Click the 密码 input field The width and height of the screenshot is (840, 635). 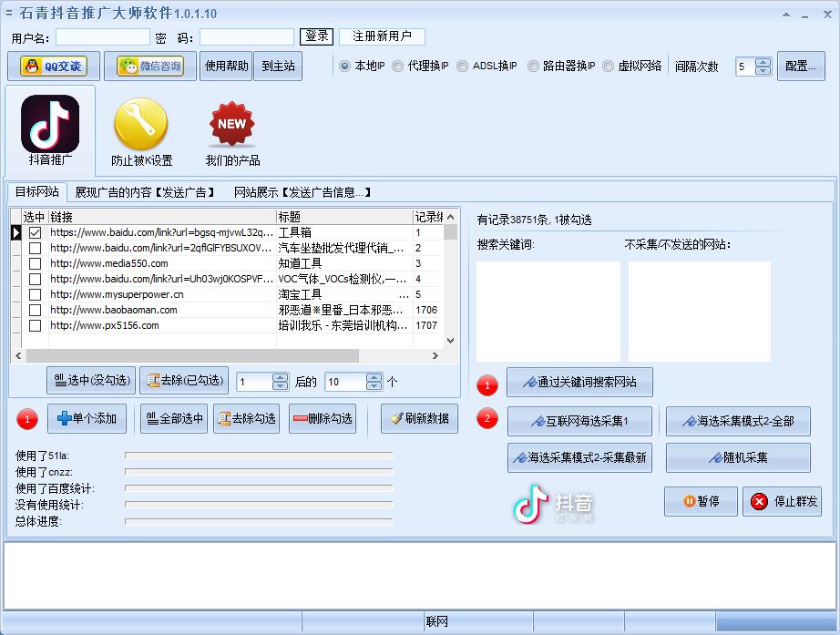pos(247,37)
